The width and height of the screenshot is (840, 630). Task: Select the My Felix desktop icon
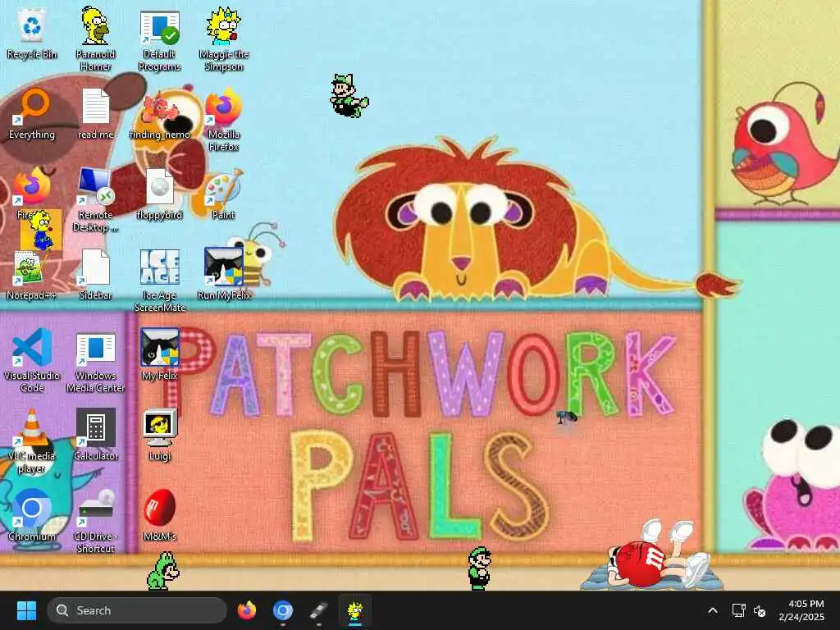pyautogui.click(x=160, y=354)
